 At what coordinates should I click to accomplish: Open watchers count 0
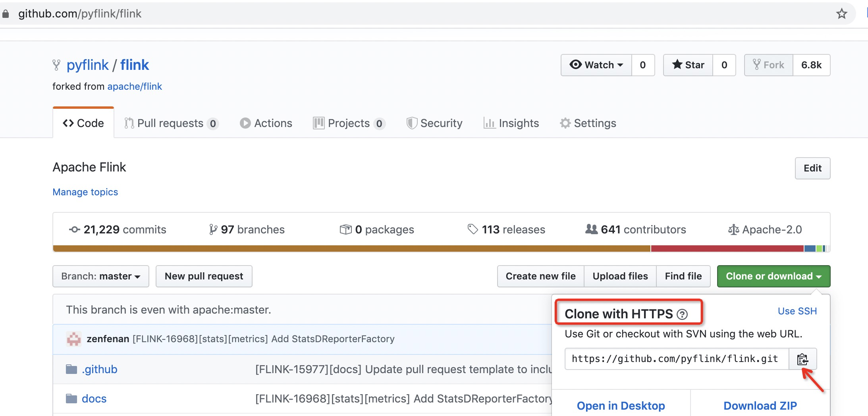coord(643,65)
